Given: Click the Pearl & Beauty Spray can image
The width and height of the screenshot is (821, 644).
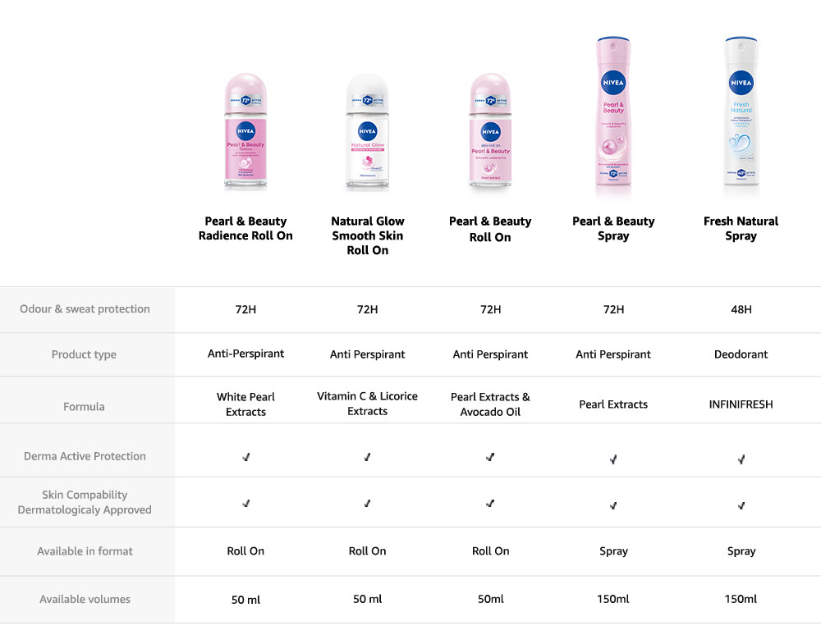Looking at the screenshot, I should [613, 117].
